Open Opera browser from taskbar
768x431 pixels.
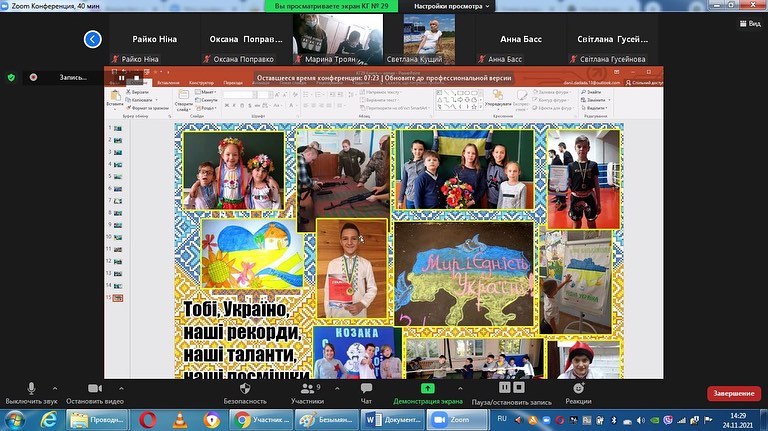(147, 420)
